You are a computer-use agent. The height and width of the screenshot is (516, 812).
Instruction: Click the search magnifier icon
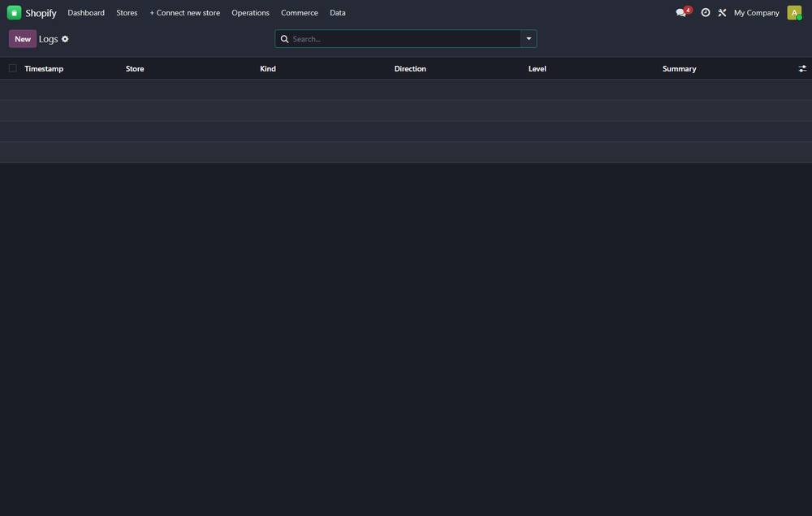(x=284, y=39)
